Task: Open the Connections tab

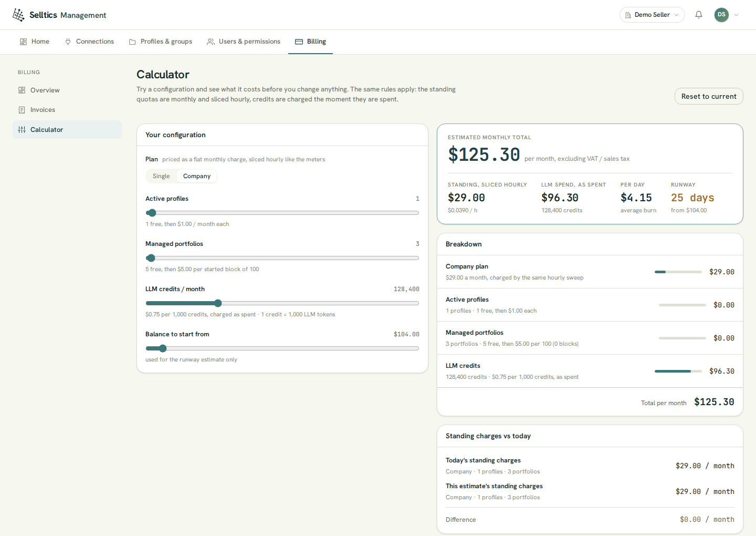Action: [x=89, y=42]
